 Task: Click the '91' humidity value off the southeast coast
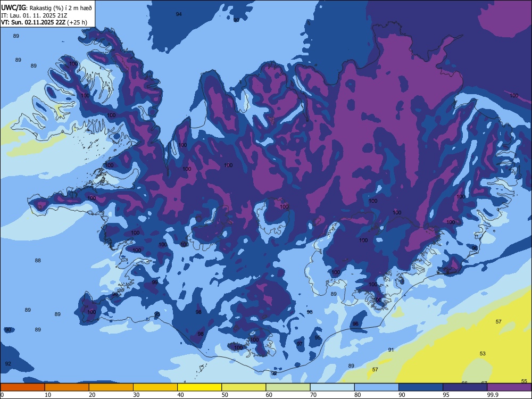pyautogui.click(x=391, y=350)
